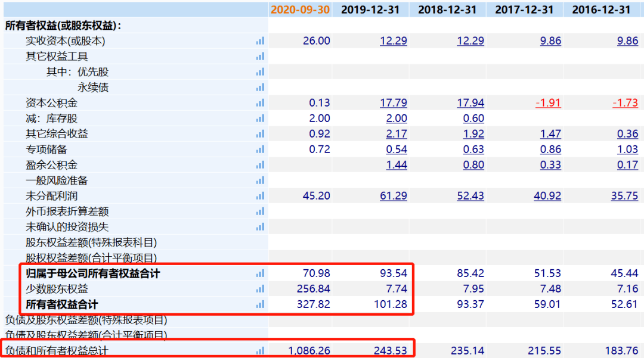644x358 pixels.
Task: Click 2018 库存股 value 0.60
Action: (473, 119)
